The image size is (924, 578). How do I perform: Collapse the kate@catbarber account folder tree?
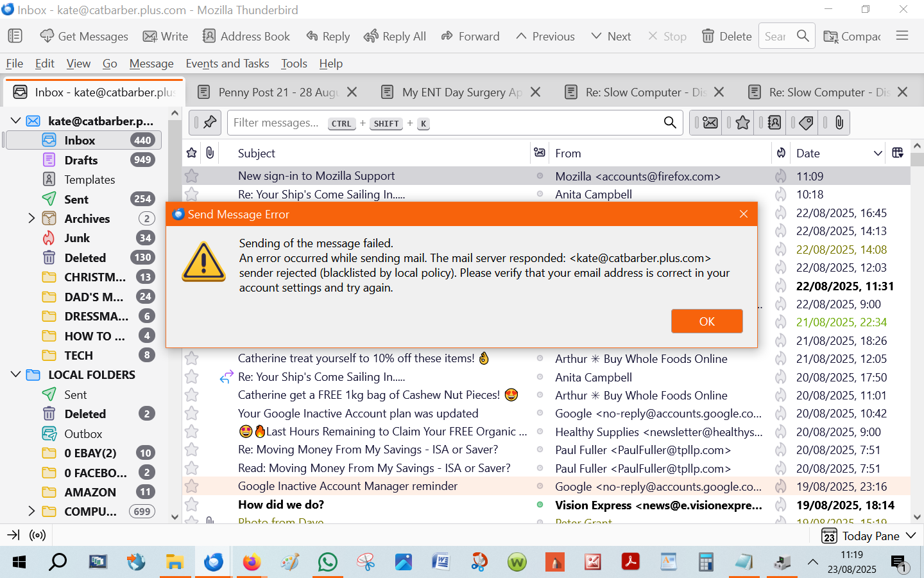pos(16,121)
